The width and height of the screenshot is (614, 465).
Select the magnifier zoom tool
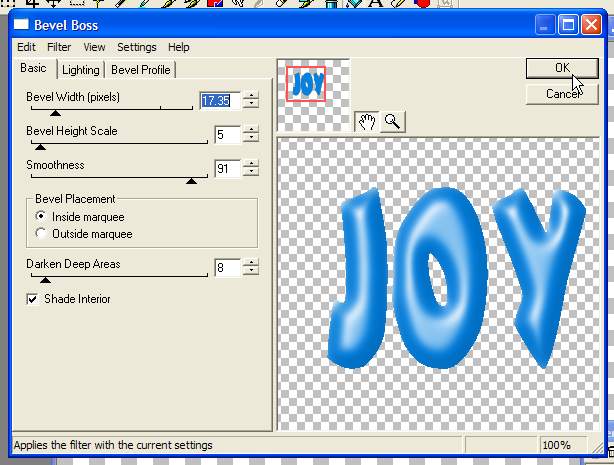pyautogui.click(x=392, y=121)
